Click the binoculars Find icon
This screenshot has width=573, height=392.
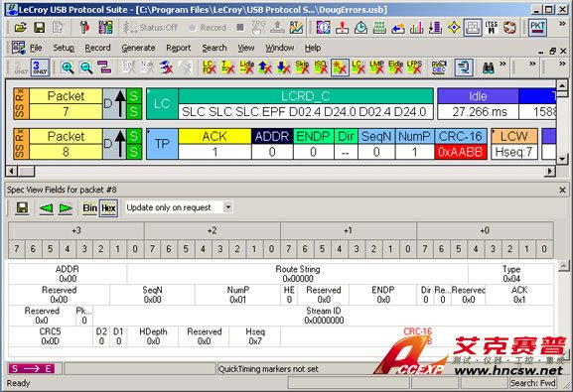[489, 67]
